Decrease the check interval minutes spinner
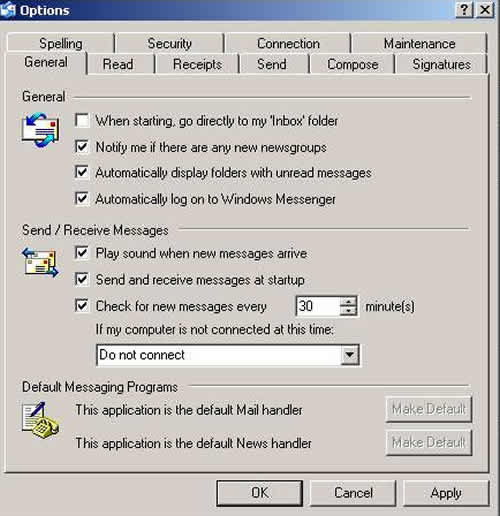 point(348,311)
